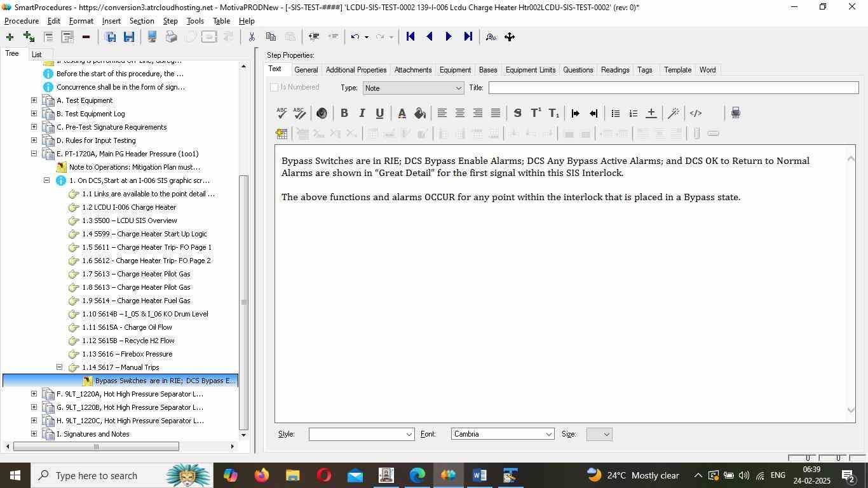Click the Copy icon in main toolbar
Image resolution: width=868 pixels, height=488 pixels.
271,37
